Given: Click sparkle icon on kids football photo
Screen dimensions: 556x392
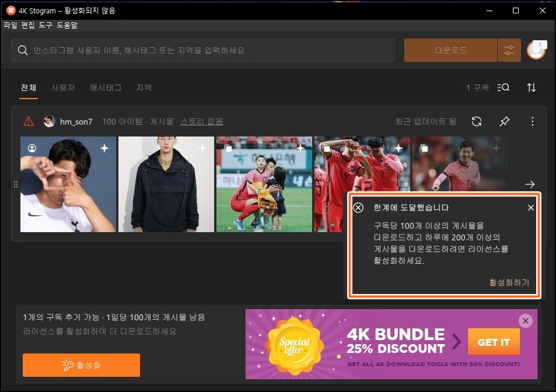Looking at the screenshot, I should pos(300,148).
